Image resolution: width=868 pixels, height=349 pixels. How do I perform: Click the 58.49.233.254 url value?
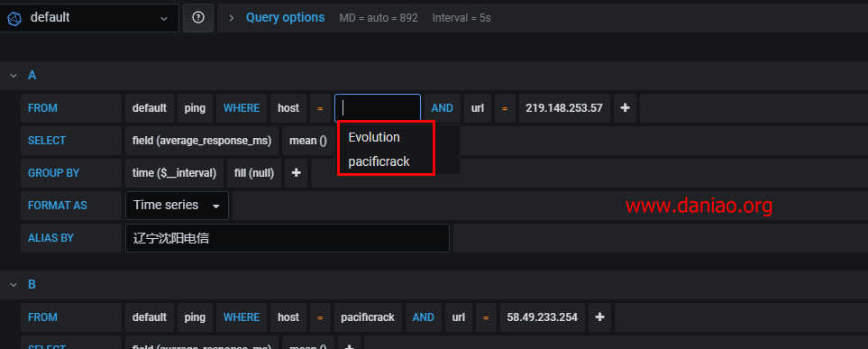pos(543,317)
